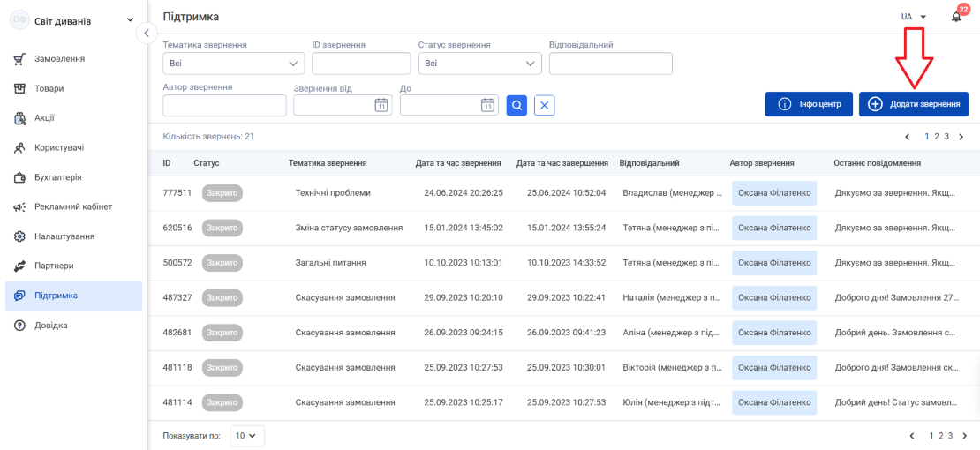Click the Довідка question mark icon

click(x=19, y=326)
